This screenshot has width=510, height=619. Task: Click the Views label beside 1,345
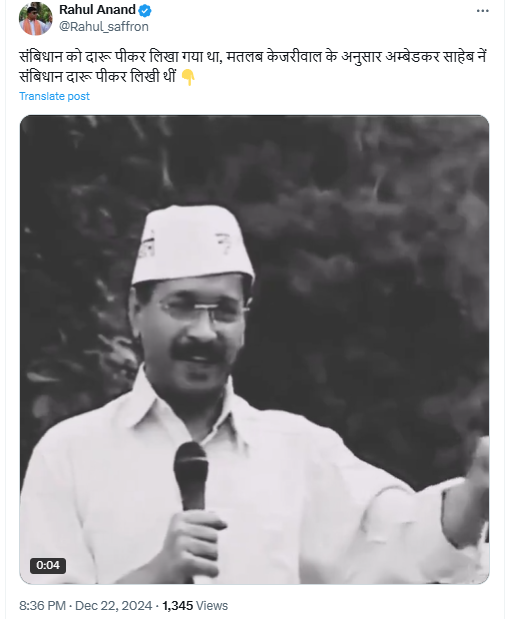click(212, 605)
